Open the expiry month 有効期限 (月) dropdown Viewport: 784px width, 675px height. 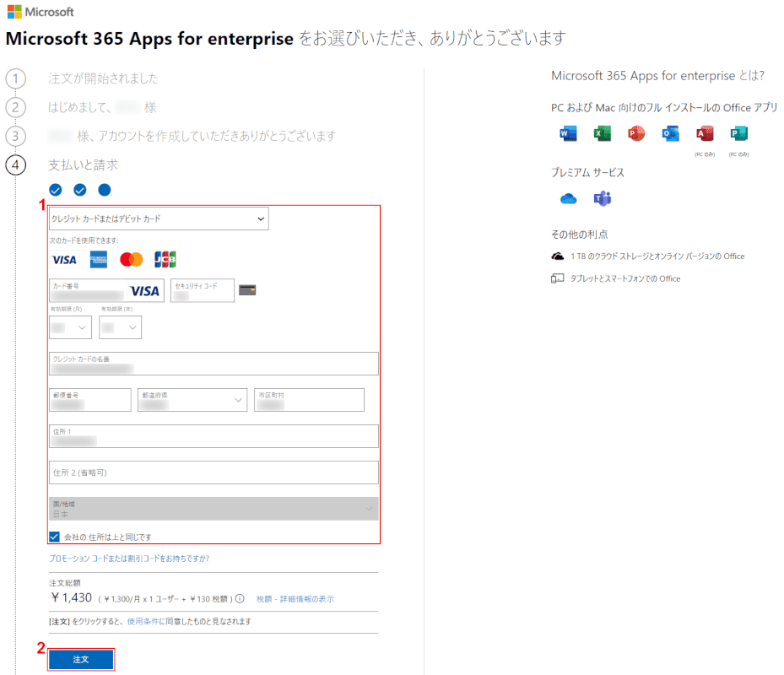71,327
